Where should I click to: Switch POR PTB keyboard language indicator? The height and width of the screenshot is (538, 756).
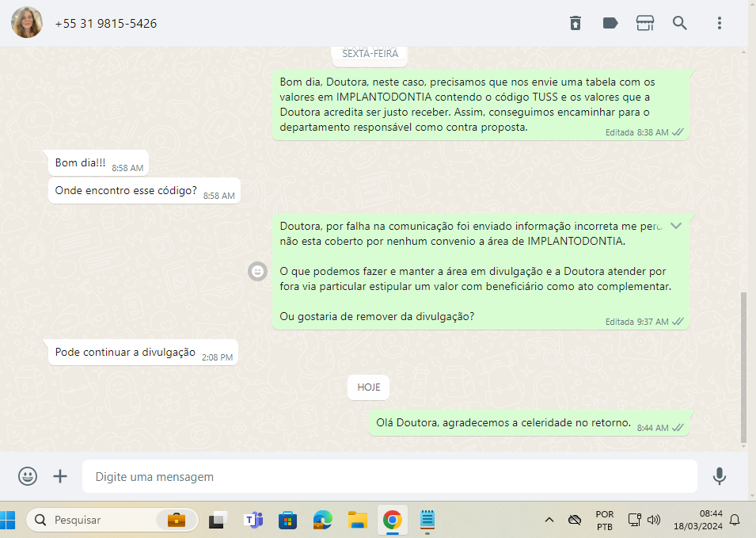[x=604, y=520]
